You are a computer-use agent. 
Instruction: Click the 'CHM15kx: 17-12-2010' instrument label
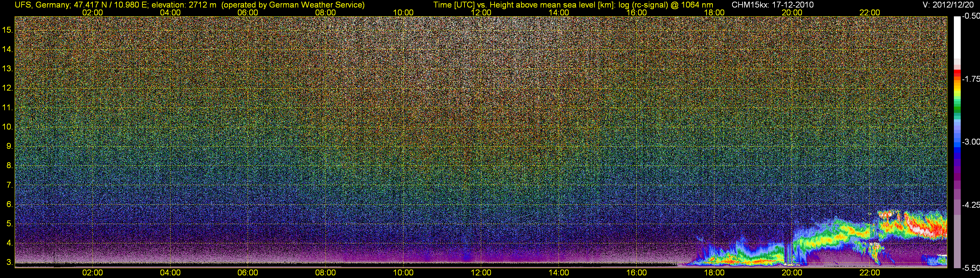tap(772, 5)
